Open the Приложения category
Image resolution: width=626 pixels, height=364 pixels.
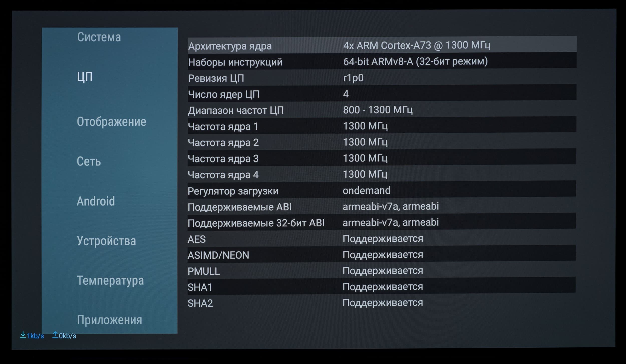[109, 320]
